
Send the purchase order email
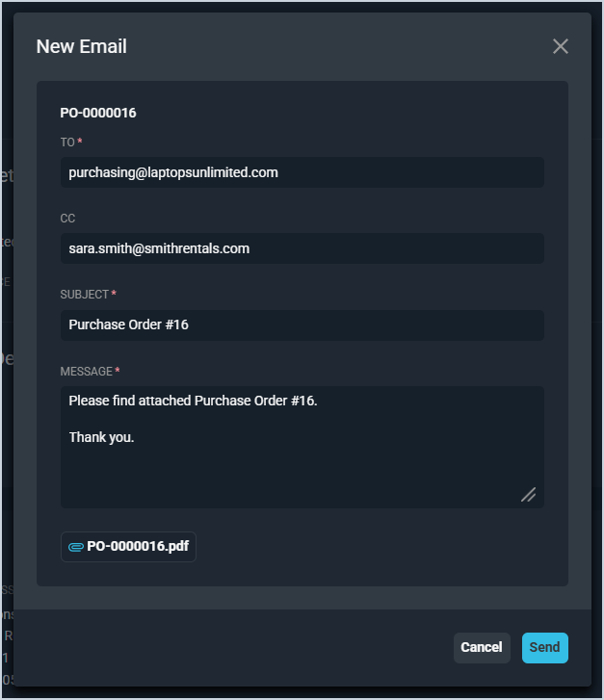(544, 647)
